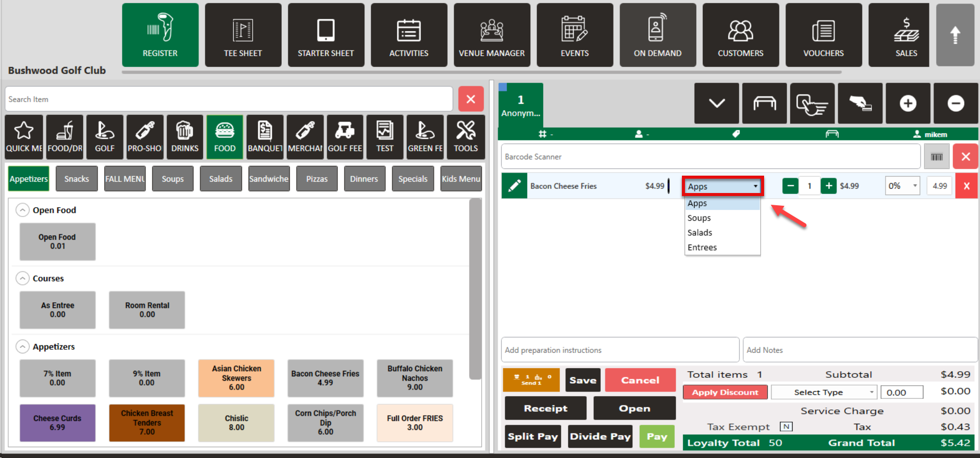Click the Save button
980x458 pixels.
click(x=583, y=380)
